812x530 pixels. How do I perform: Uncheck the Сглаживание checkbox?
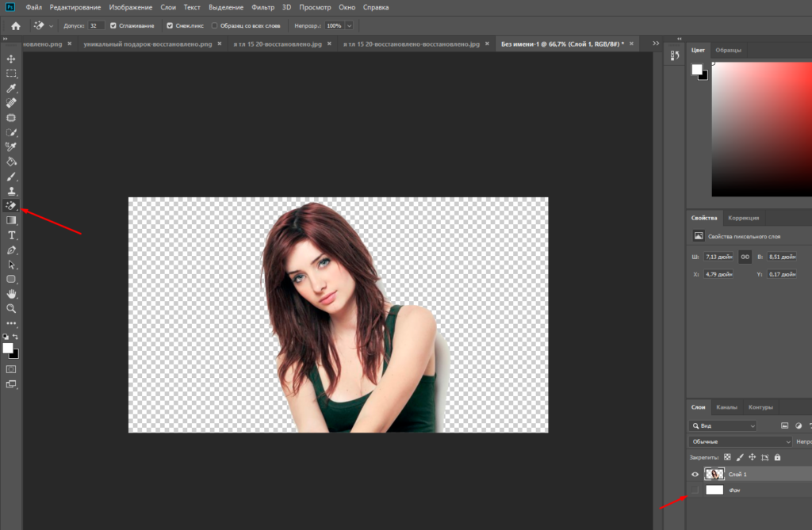tap(113, 25)
